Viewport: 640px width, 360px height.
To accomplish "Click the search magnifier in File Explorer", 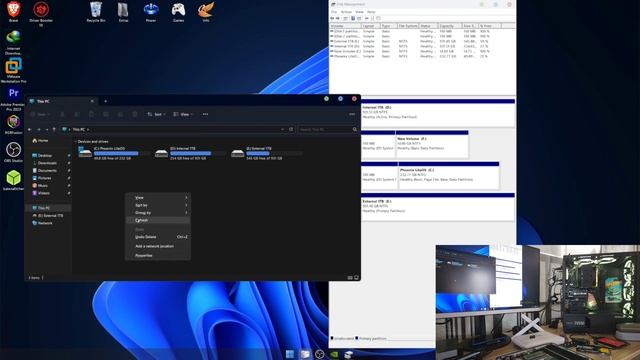I will pyautogui.click(x=355, y=129).
